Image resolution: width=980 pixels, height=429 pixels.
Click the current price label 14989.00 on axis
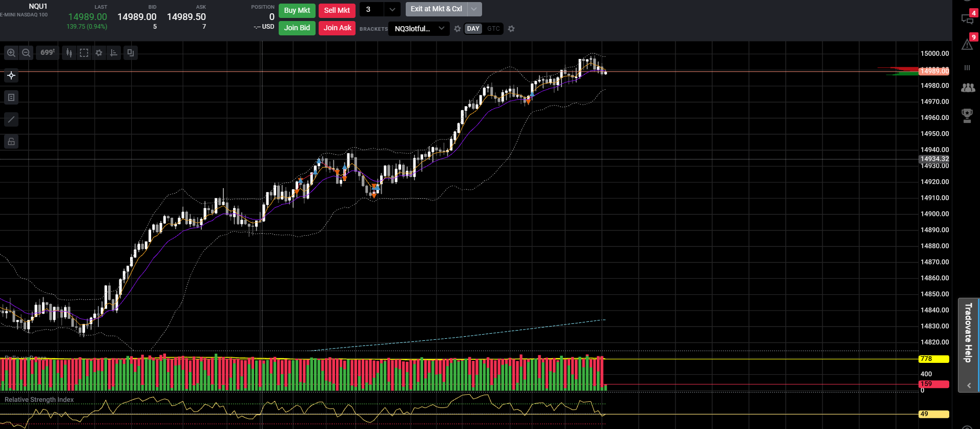tap(934, 71)
